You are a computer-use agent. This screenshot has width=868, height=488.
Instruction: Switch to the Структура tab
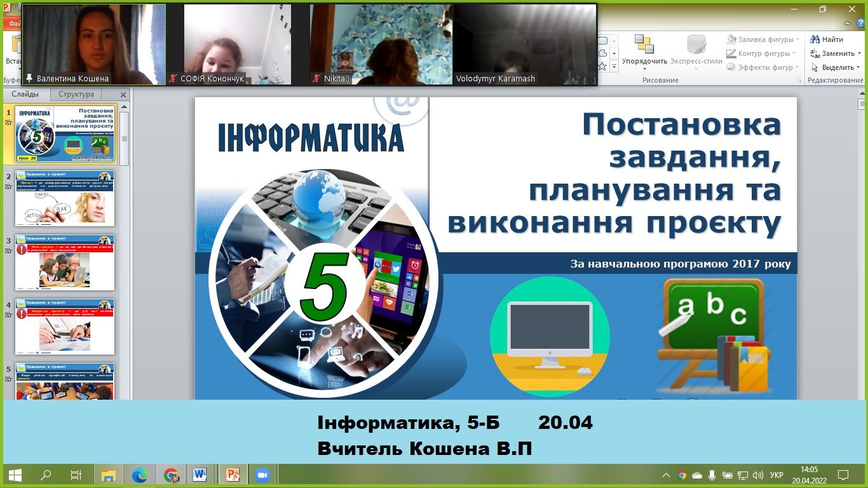[x=76, y=94]
